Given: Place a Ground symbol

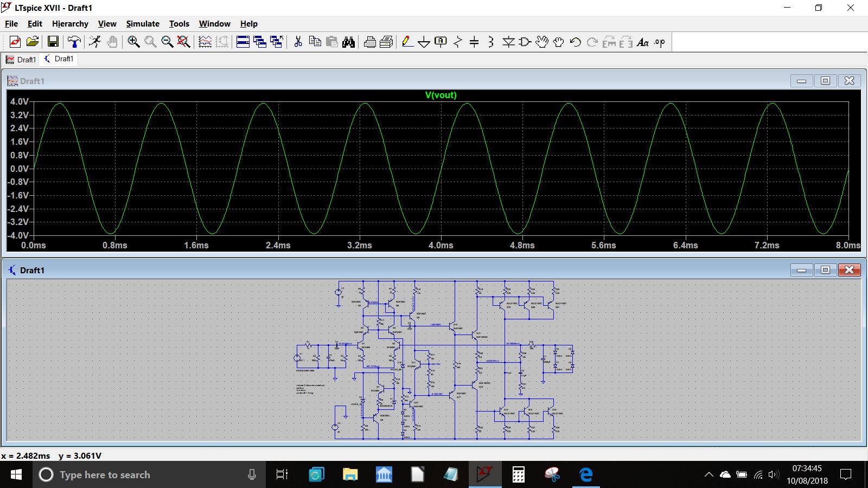Looking at the screenshot, I should click(x=424, y=42).
